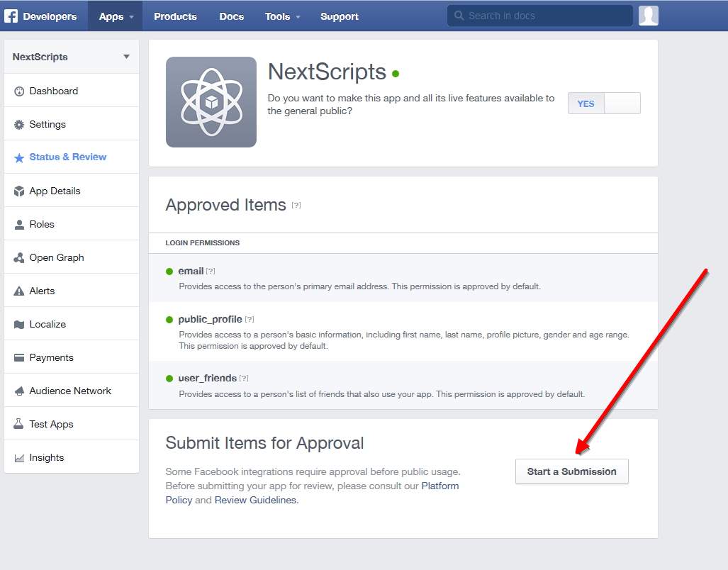Click the Roles person icon
Viewport: 728px width, 570px height.
pyautogui.click(x=19, y=225)
